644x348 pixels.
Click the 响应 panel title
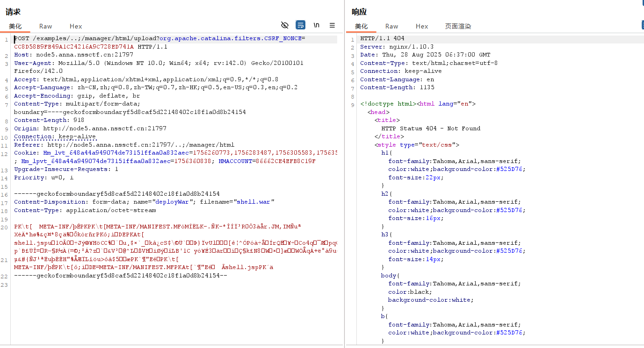click(359, 12)
